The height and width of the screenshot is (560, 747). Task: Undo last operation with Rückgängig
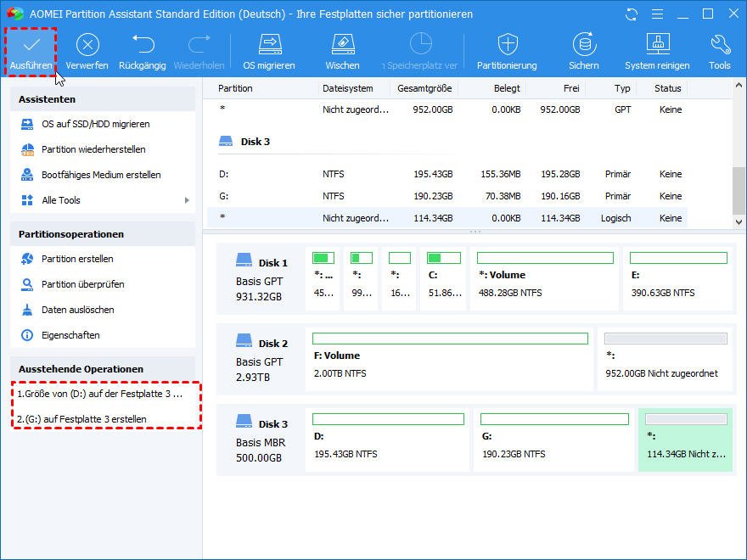(142, 51)
